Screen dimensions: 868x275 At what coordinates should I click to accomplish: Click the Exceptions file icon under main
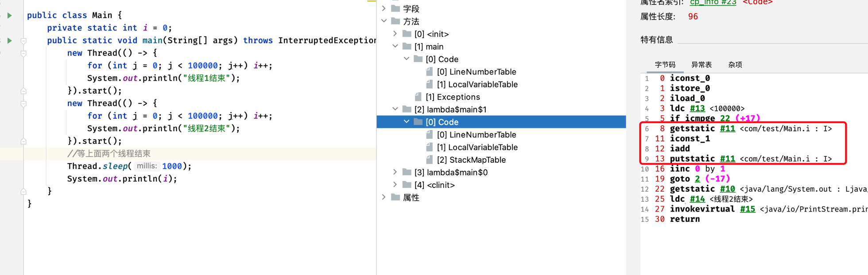coord(418,97)
